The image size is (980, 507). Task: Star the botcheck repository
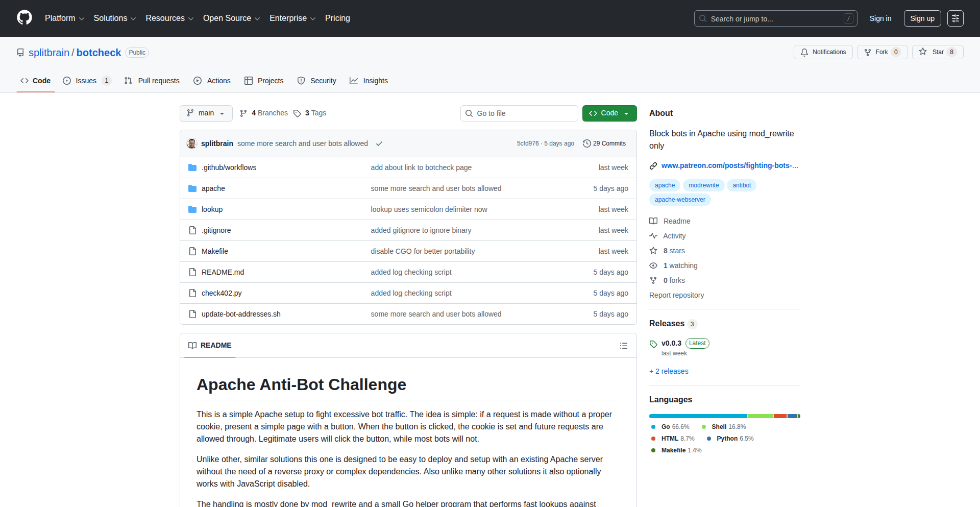938,52
